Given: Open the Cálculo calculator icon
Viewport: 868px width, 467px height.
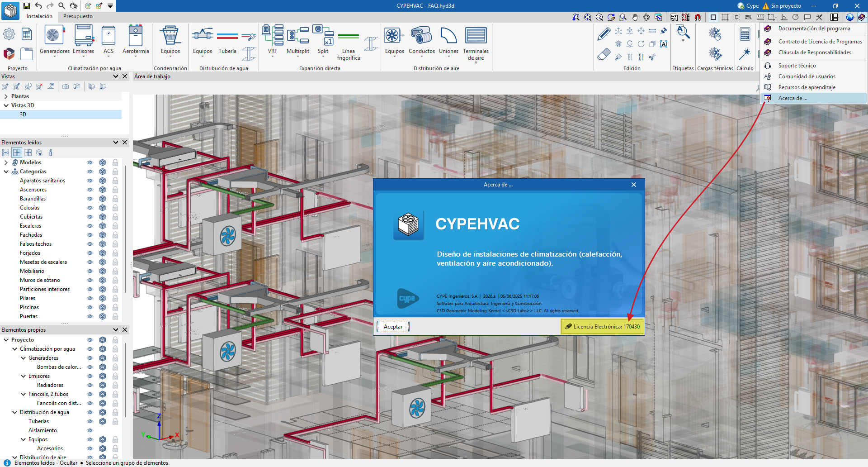Looking at the screenshot, I should click(x=745, y=34).
